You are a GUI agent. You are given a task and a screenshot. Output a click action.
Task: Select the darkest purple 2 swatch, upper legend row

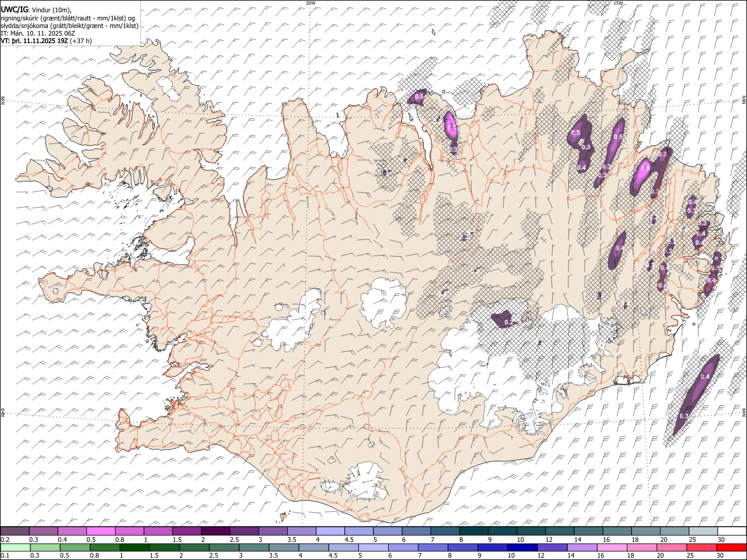tap(215, 531)
